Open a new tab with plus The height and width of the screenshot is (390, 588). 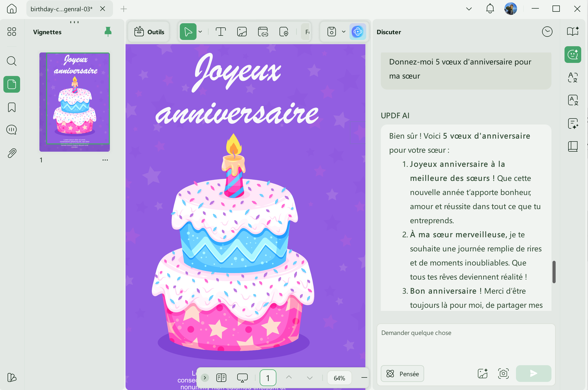tap(124, 9)
